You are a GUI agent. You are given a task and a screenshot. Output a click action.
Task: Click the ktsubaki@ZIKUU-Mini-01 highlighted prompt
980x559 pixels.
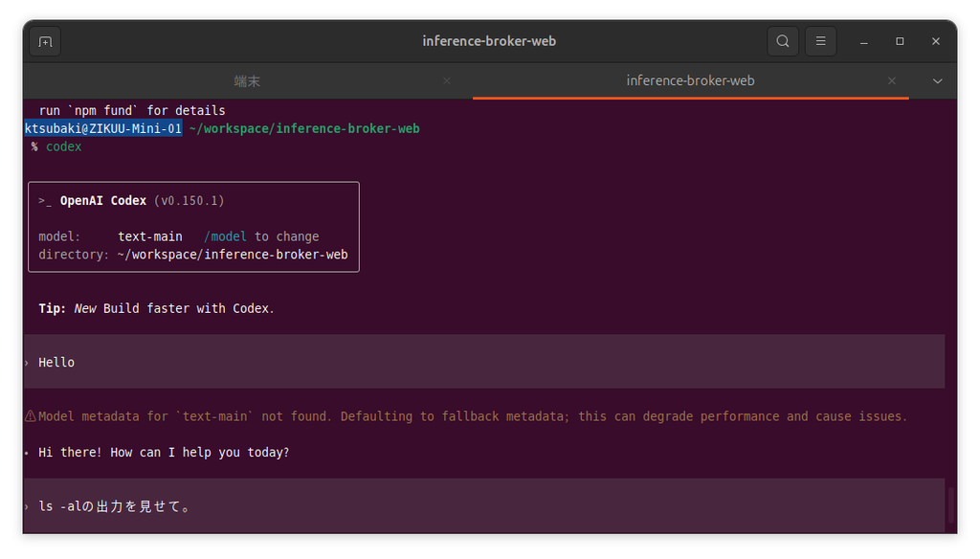point(103,129)
